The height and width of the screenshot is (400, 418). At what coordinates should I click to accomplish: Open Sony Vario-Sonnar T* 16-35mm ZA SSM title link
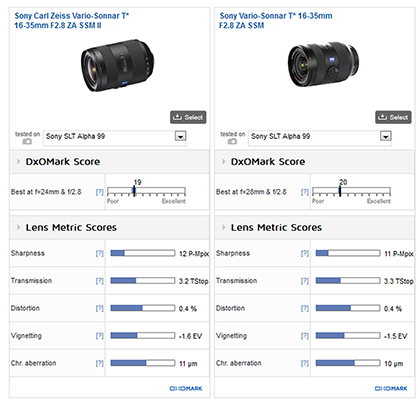point(276,20)
